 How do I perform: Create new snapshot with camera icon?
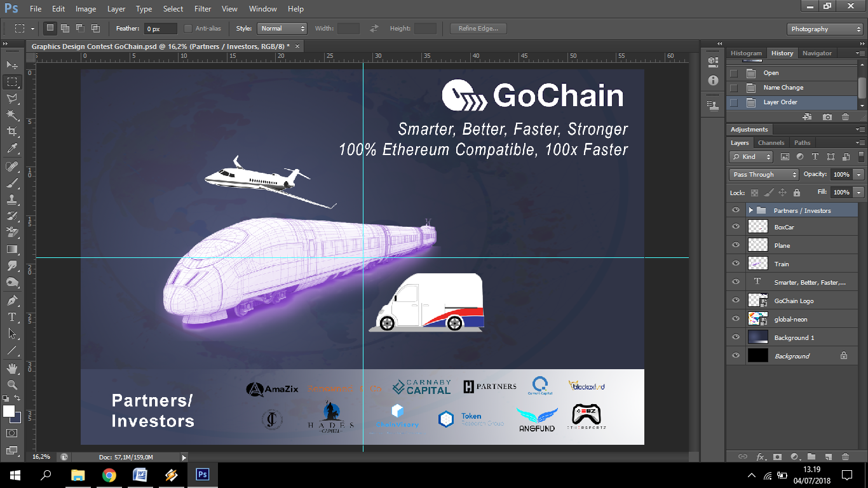point(827,117)
